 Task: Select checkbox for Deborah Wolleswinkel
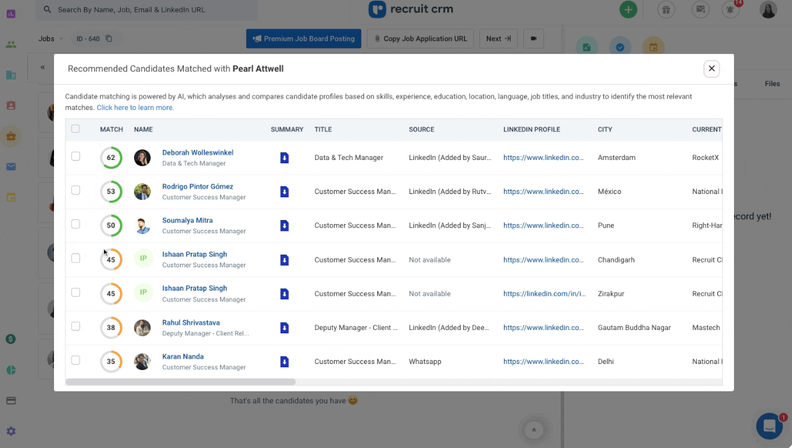tap(75, 156)
